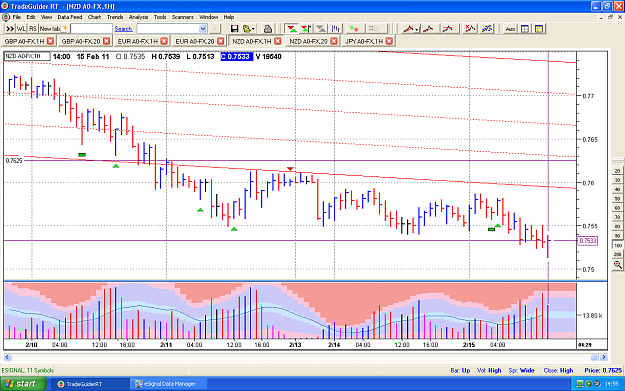625x391 pixels.
Task: Open the Chart menu
Action: pyautogui.click(x=94, y=17)
